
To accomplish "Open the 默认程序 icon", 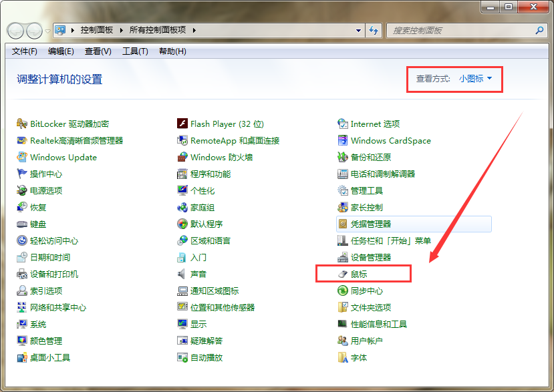I will pos(182,224).
